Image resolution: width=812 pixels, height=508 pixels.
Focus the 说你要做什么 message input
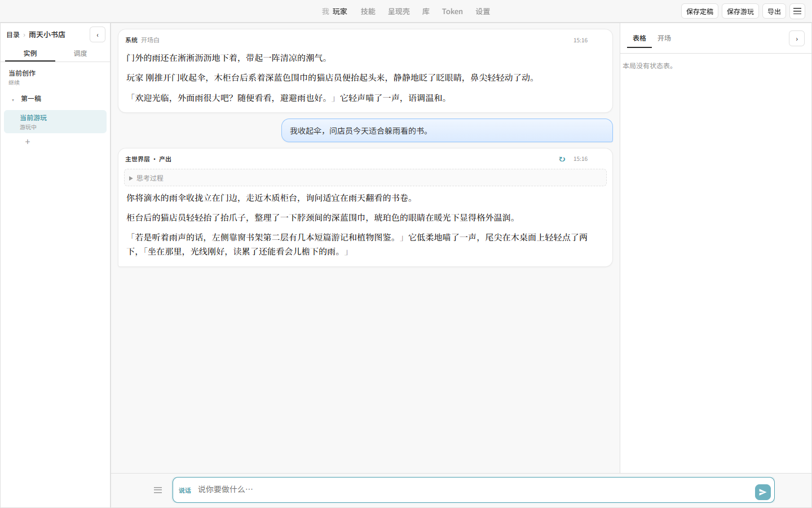(474, 489)
